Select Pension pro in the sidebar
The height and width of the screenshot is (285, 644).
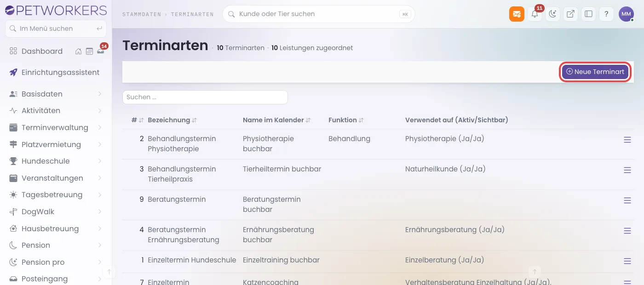43,262
